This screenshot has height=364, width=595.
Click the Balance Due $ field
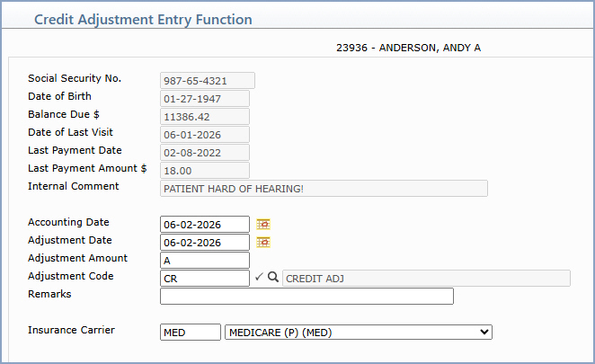point(205,117)
